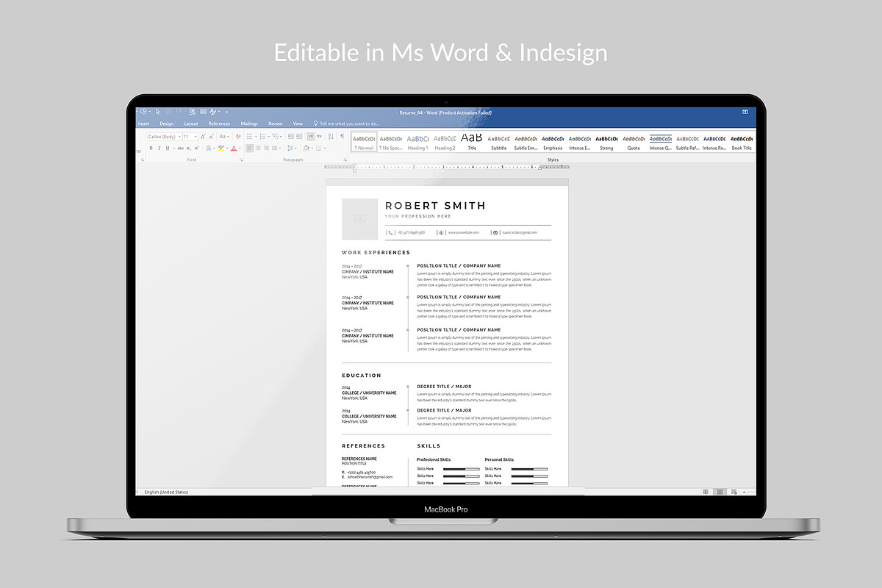Select align left paragraph button

click(x=250, y=148)
